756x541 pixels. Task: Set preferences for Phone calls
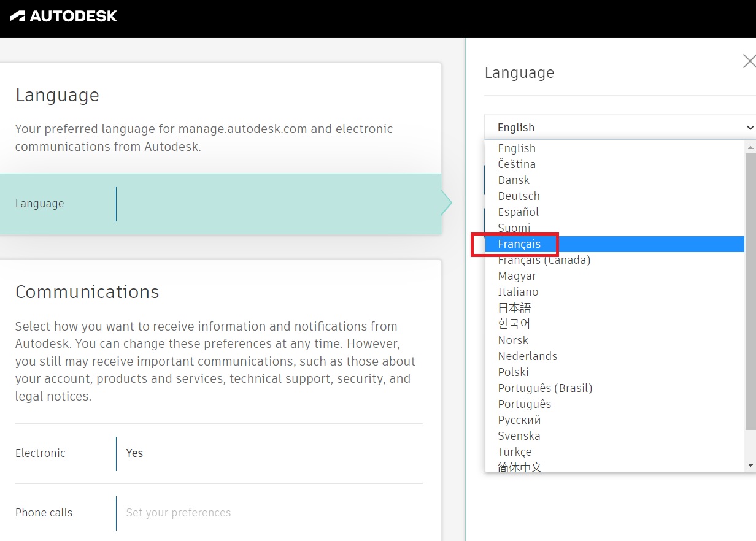pos(178,513)
